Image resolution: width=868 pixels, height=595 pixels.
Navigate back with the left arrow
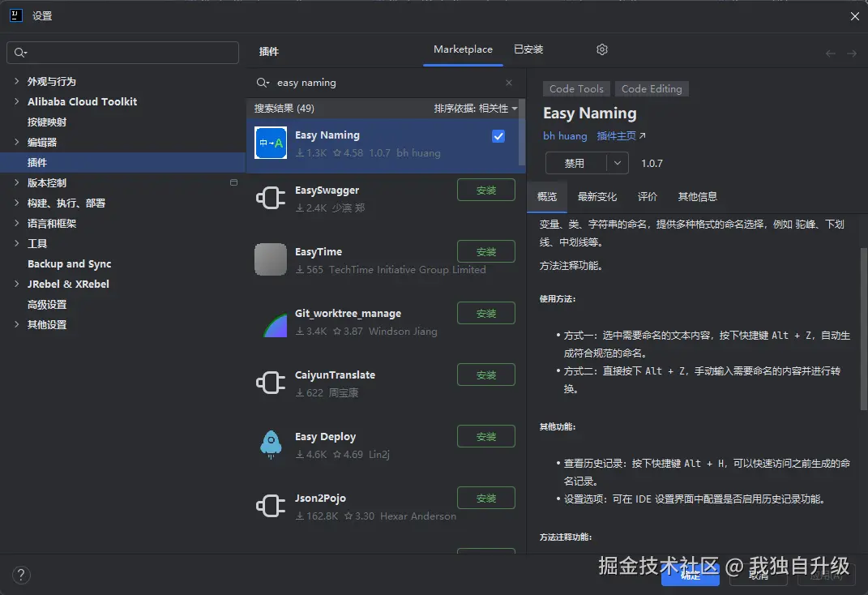point(831,54)
